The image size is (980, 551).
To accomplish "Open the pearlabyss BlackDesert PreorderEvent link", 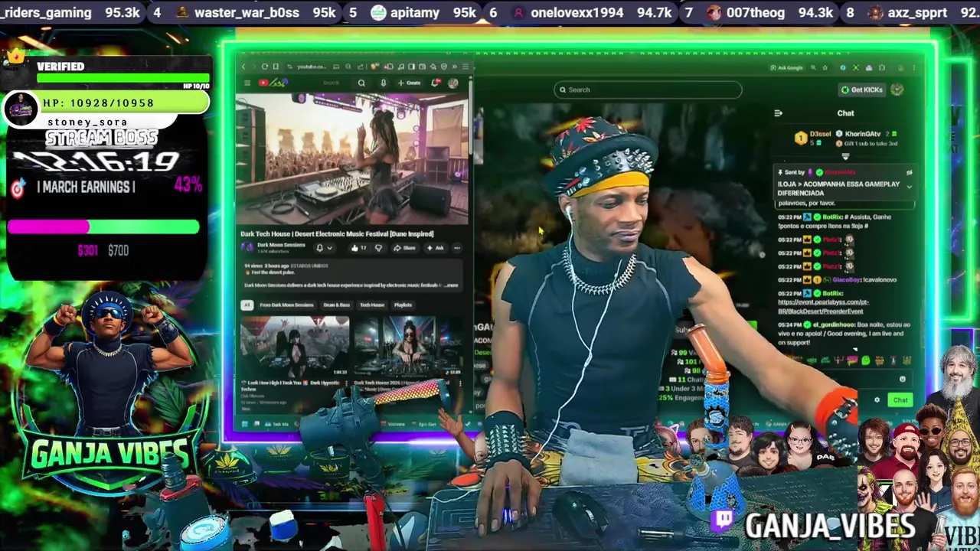I will 823,307.
